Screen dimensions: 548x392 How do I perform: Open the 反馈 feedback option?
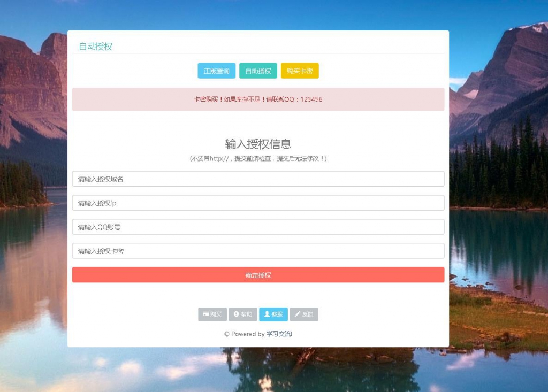click(304, 314)
